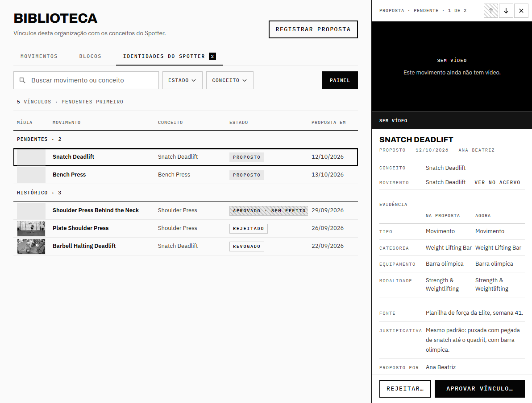Screen dimensions: 532x403
Task: Click Shoulder Press Behind the Neck media placeholder
Action: click(x=31, y=210)
